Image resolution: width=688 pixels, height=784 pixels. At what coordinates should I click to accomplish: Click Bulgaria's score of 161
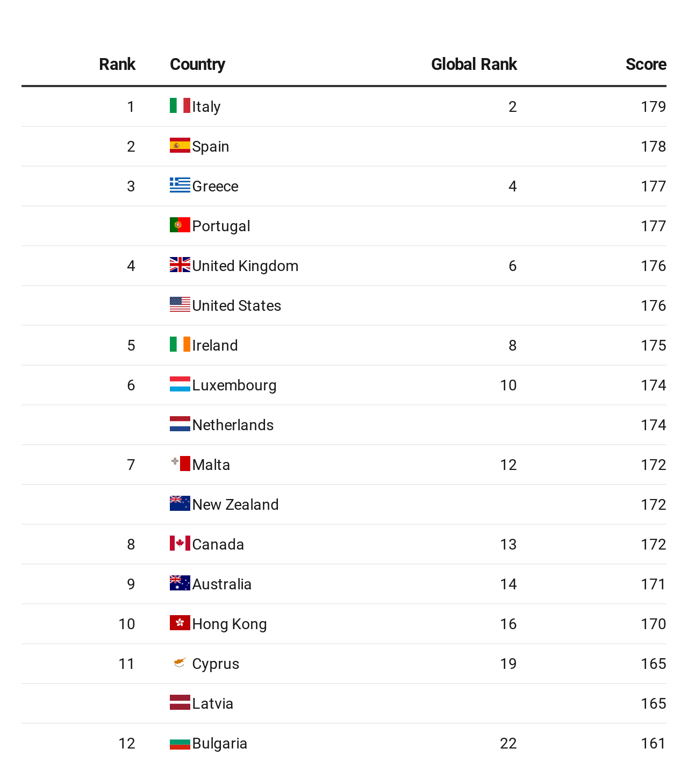point(653,743)
